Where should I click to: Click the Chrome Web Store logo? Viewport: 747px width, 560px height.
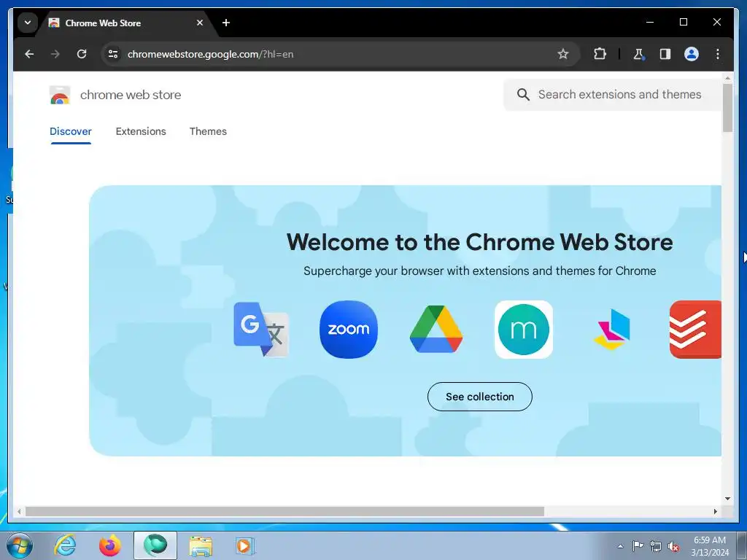coord(60,96)
